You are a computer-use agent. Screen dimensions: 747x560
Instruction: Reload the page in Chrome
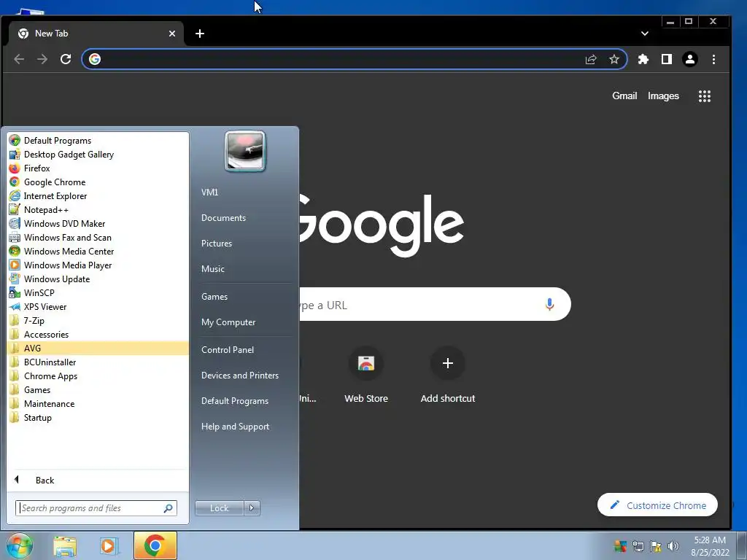[66, 59]
